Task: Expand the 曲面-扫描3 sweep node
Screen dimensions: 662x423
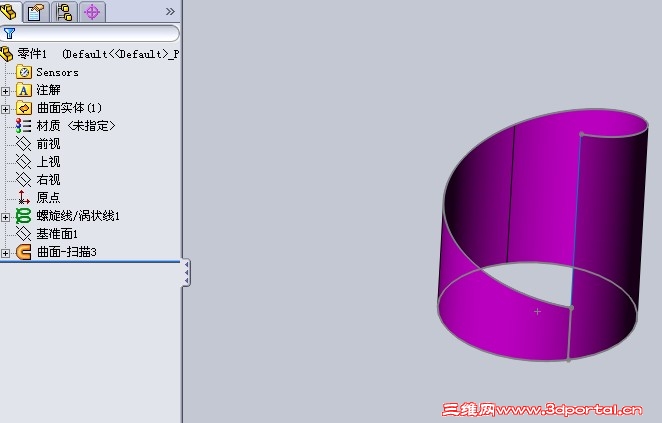Action: click(x=5, y=253)
